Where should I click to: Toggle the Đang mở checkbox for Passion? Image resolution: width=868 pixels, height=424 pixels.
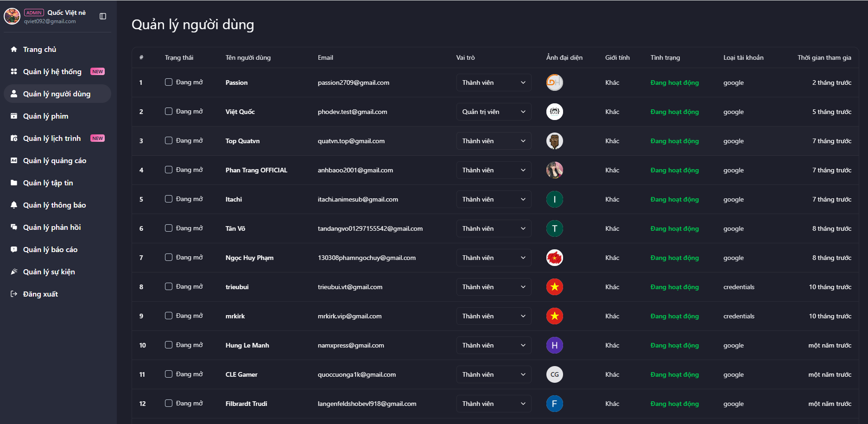[x=169, y=82]
